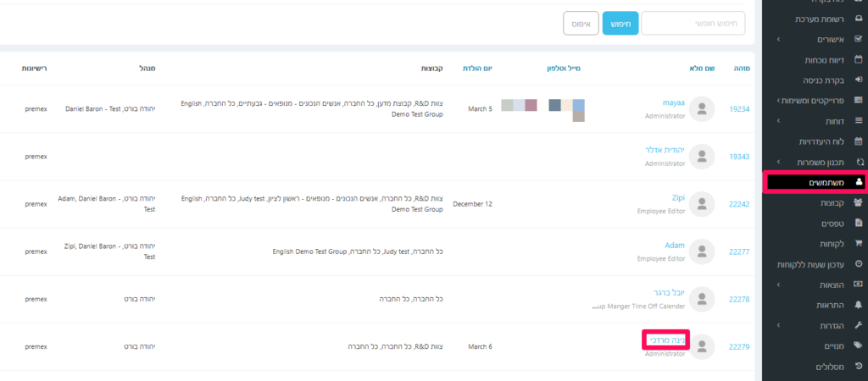
Task: Expand the אישורים (Approvals) submenu
Action: pos(779,39)
